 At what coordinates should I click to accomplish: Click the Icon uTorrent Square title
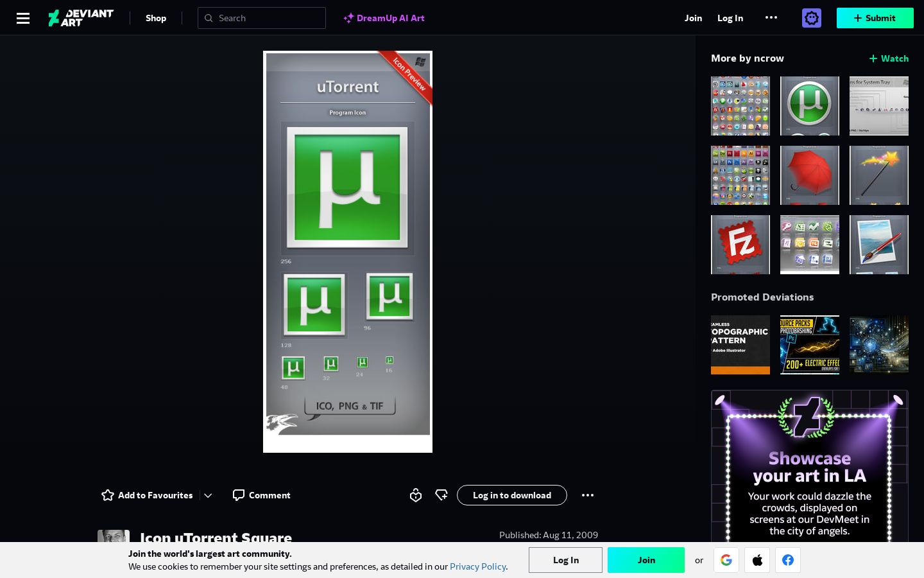pyautogui.click(x=216, y=537)
